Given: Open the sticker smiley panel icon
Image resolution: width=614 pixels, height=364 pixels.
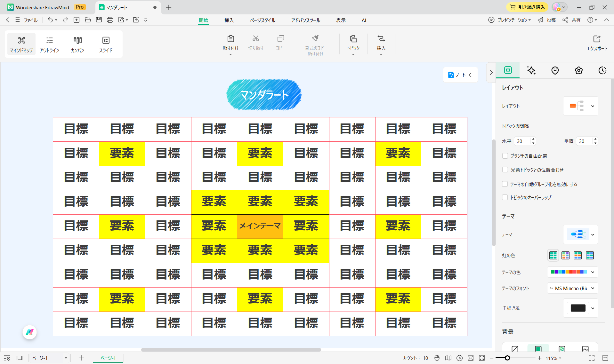Looking at the screenshot, I should [555, 70].
